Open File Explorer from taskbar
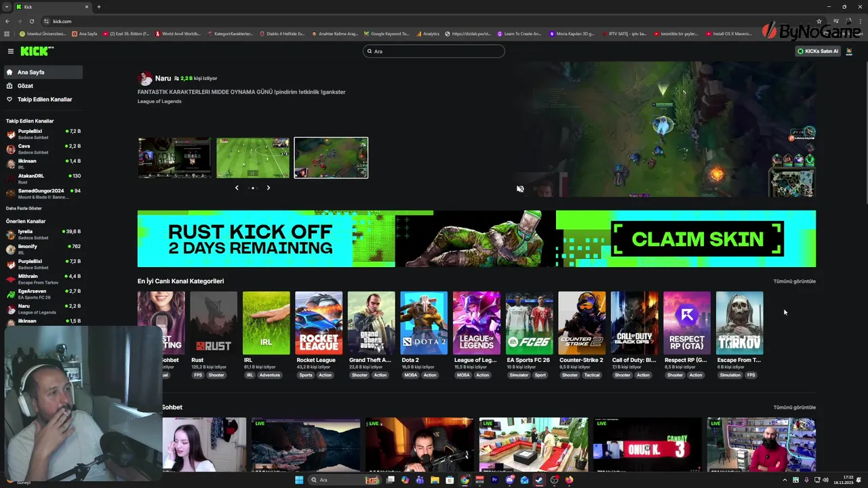This screenshot has width=868, height=488. click(435, 480)
